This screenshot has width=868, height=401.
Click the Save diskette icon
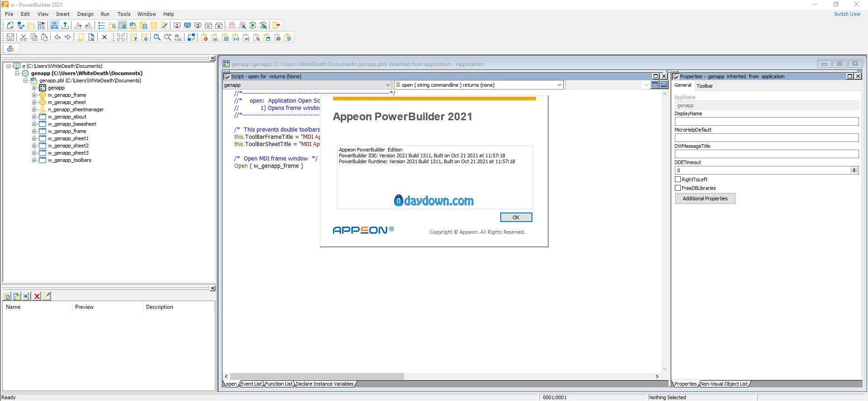click(10, 37)
